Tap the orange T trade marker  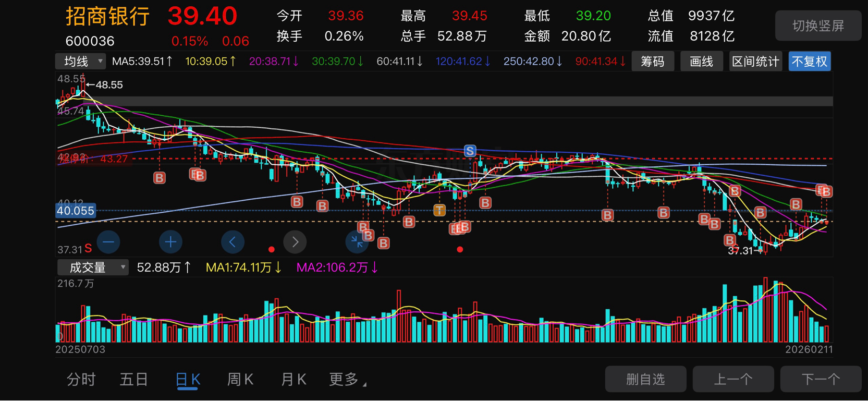click(439, 210)
